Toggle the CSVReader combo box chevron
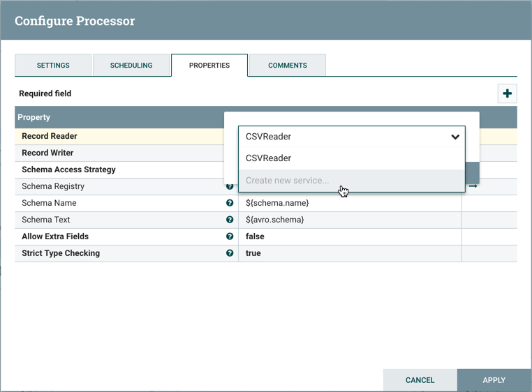Viewport: 532px width, 392px height. tap(455, 137)
